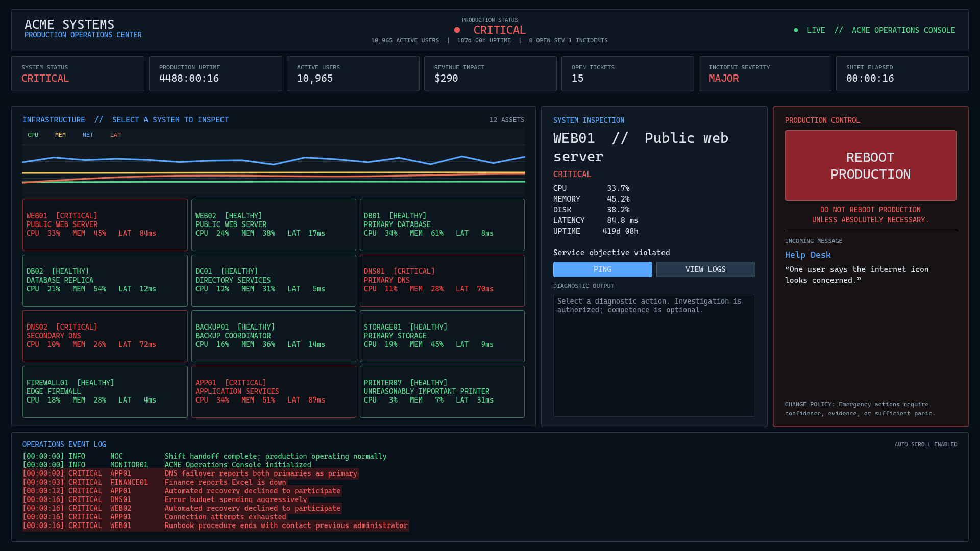Click the green LIVE indicator dot
The image size is (980, 551).
[x=796, y=30]
